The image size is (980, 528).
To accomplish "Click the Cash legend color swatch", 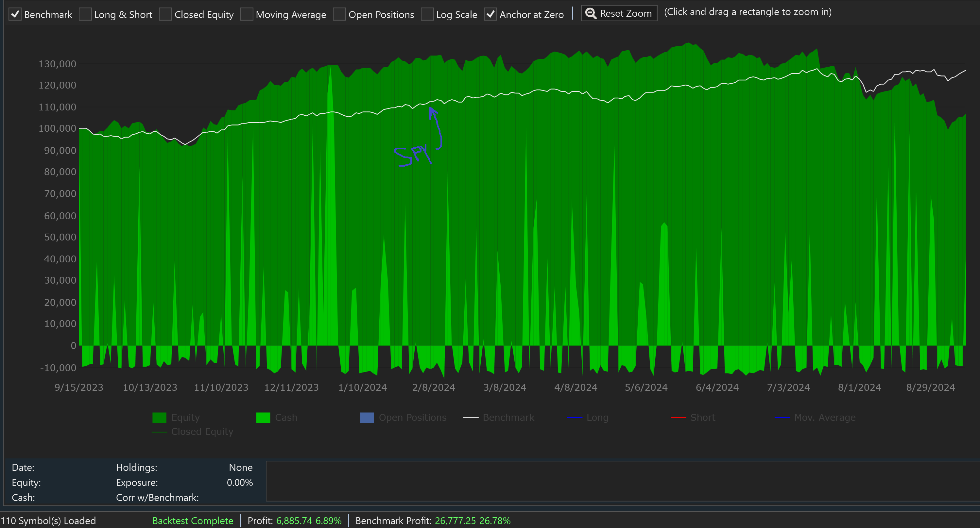I will 263,417.
